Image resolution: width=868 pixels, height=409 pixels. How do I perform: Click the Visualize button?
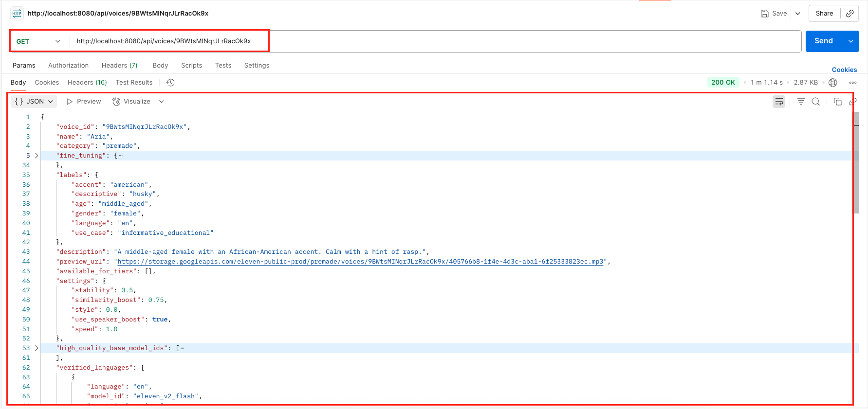click(x=131, y=101)
